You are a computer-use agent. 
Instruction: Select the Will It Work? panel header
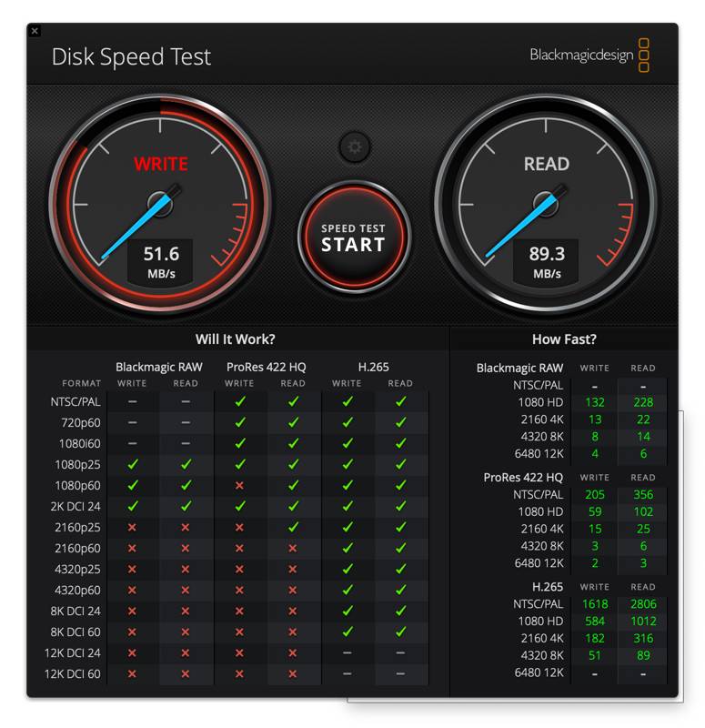235,339
